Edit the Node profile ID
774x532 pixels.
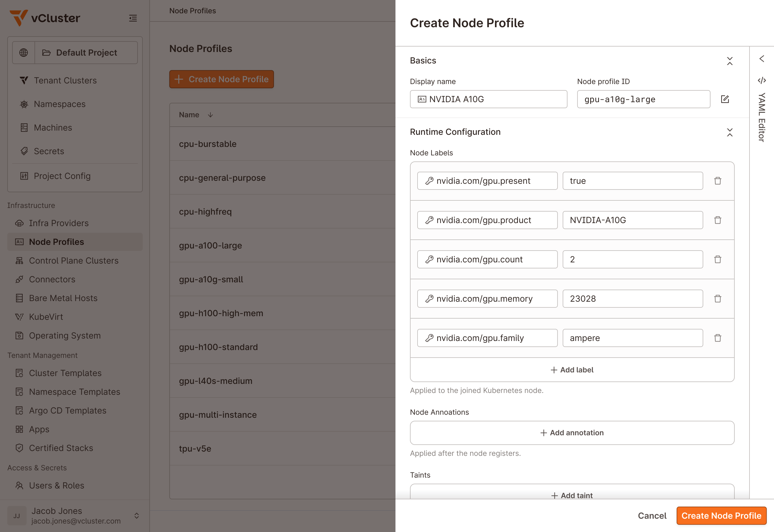point(725,99)
